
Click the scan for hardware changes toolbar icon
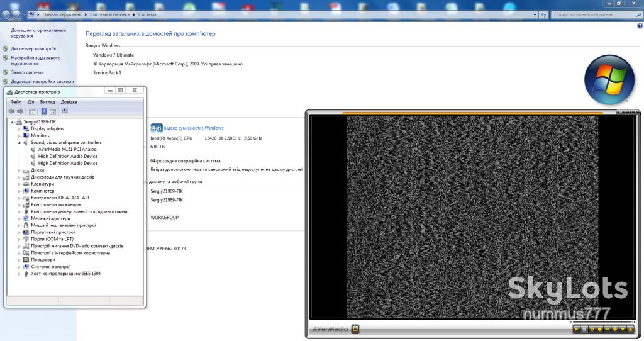pos(65,111)
